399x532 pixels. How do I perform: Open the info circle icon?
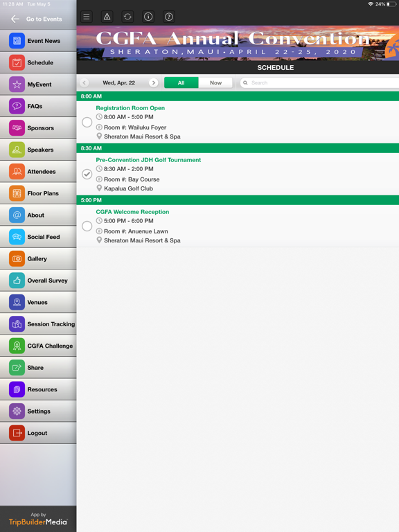[x=148, y=17]
